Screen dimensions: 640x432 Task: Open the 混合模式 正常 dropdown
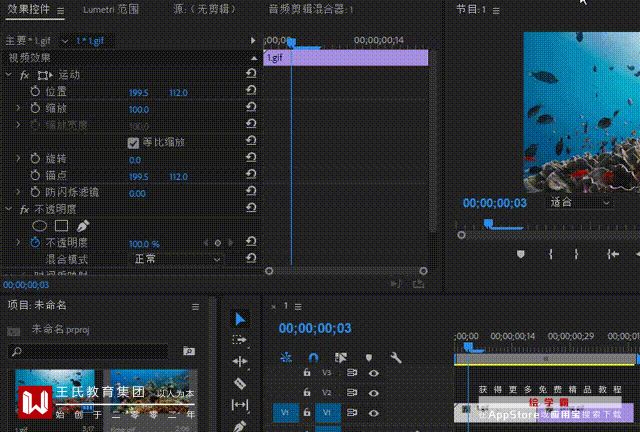pyautogui.click(x=177, y=259)
